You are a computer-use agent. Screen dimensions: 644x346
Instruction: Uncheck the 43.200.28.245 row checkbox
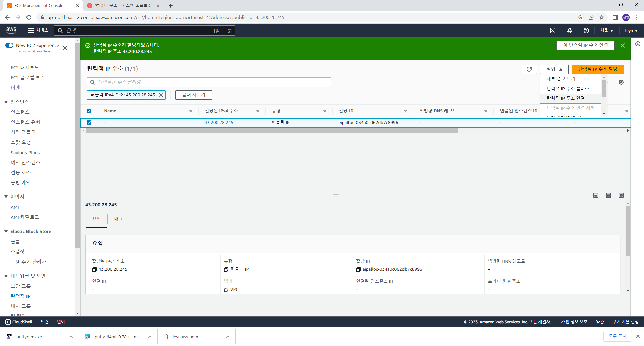coord(89,123)
